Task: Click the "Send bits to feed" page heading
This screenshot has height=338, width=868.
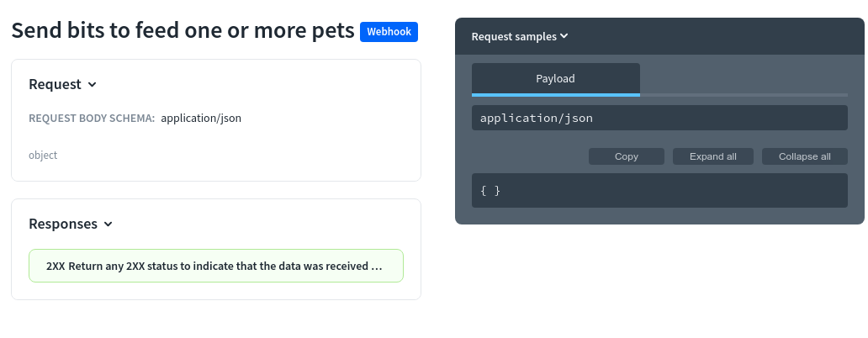Action: tap(183, 31)
